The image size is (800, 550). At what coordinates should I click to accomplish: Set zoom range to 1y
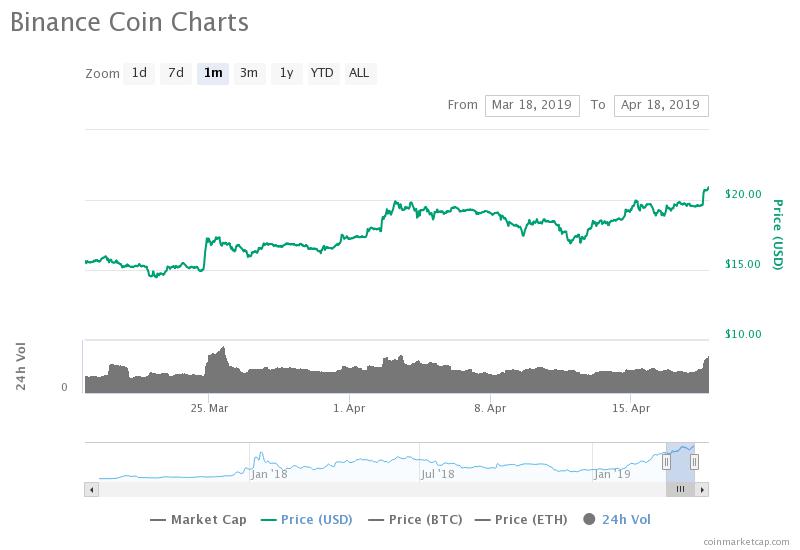[286, 73]
